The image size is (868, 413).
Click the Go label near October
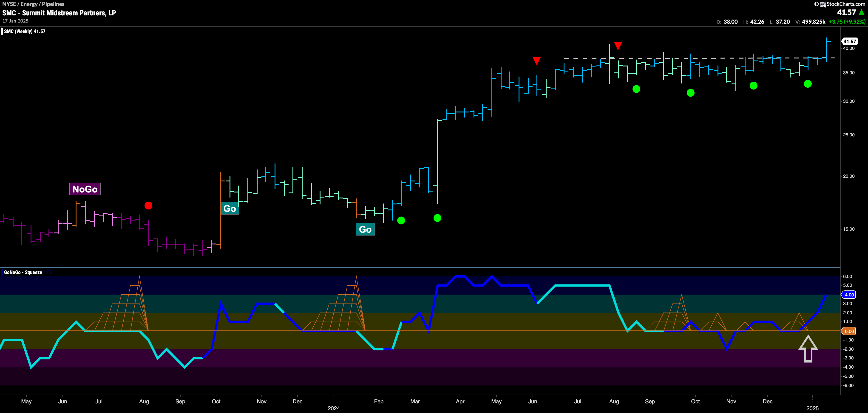(230, 209)
